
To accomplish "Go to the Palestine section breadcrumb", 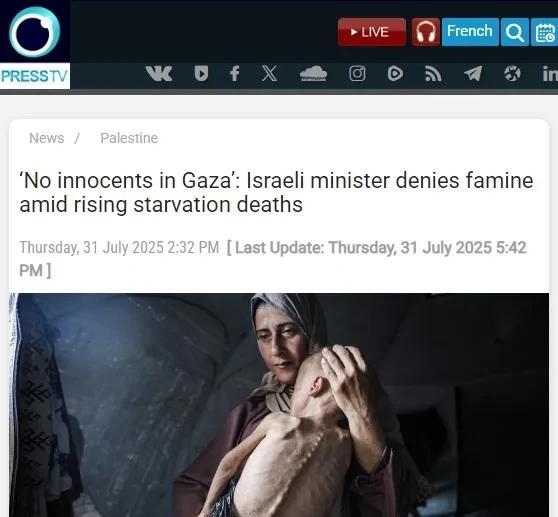I will point(129,138).
